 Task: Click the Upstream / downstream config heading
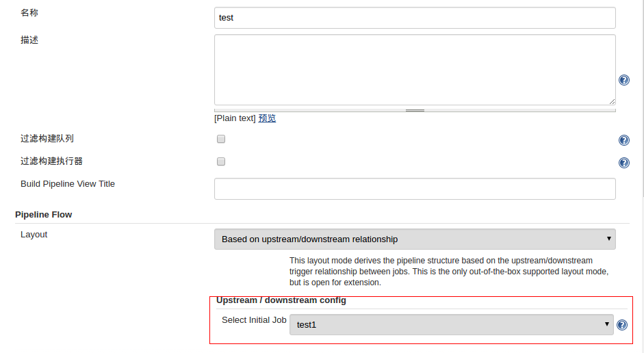(281, 300)
